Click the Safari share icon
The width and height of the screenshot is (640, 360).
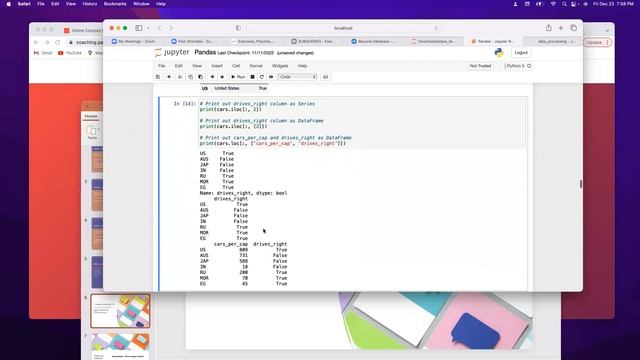click(x=549, y=28)
